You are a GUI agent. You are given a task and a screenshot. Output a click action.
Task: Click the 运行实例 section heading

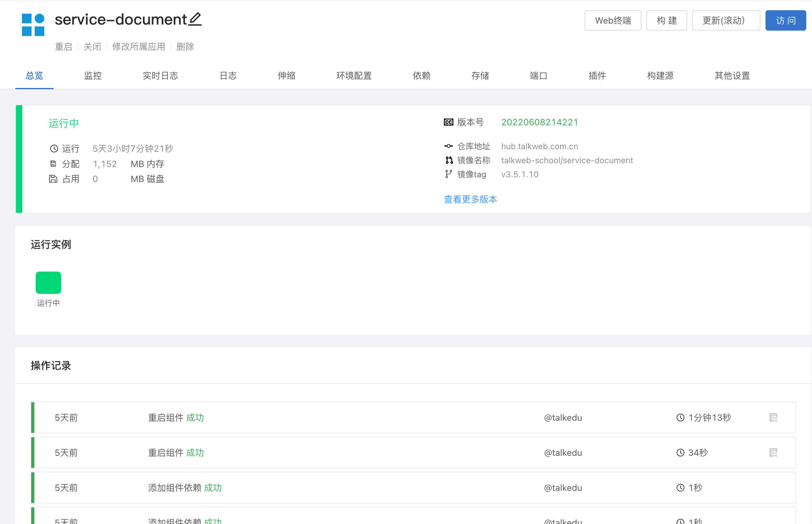point(51,244)
